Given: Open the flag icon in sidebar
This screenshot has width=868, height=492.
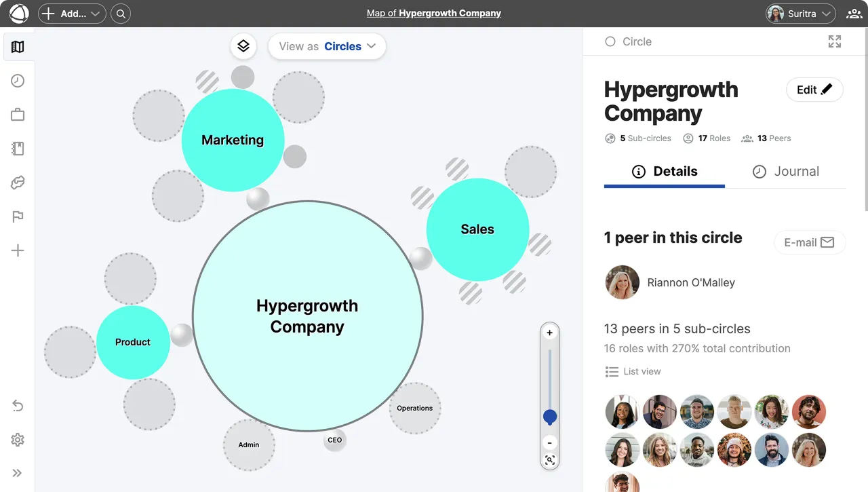Looking at the screenshot, I should [18, 216].
